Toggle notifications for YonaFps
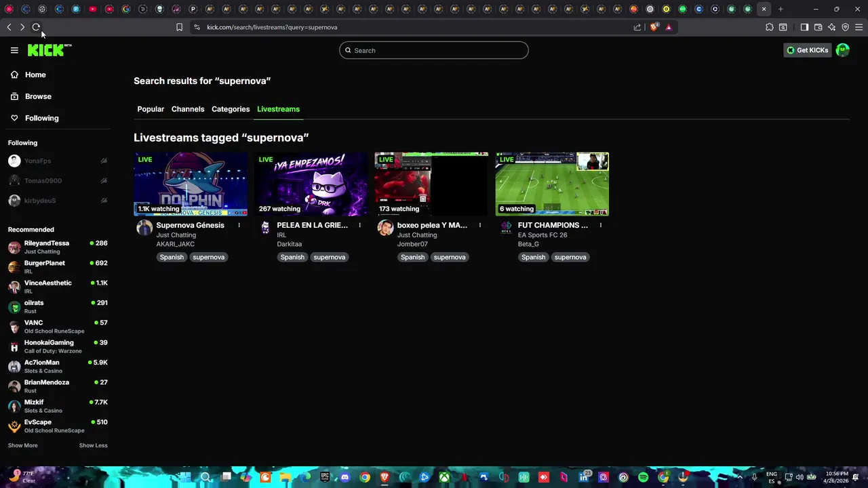 104,161
